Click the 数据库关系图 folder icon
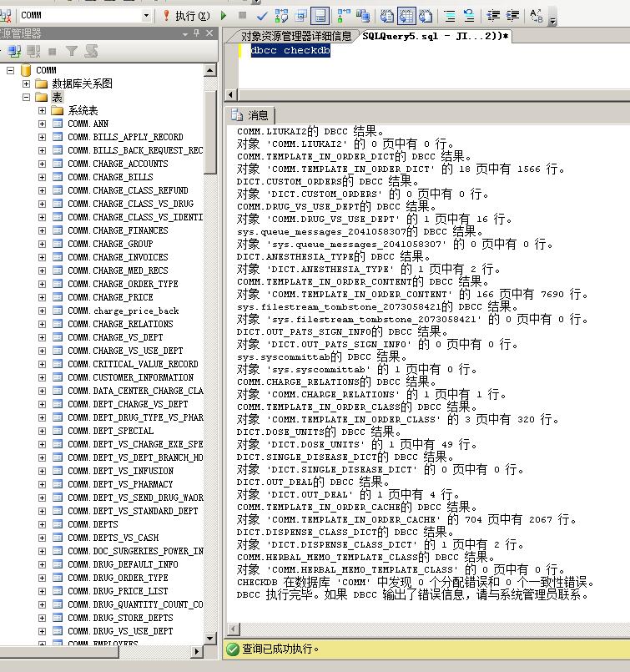The height and width of the screenshot is (672, 630). point(42,83)
